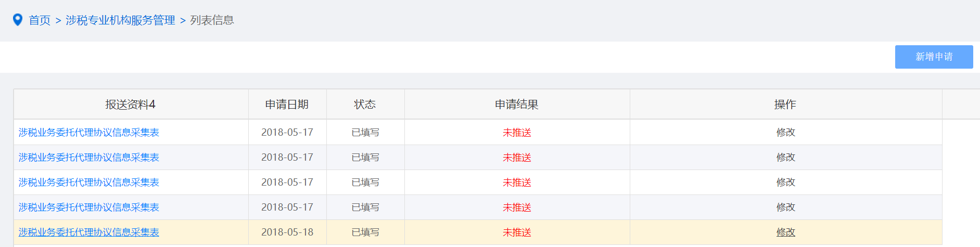Click 修改 in the third table row

(786, 183)
